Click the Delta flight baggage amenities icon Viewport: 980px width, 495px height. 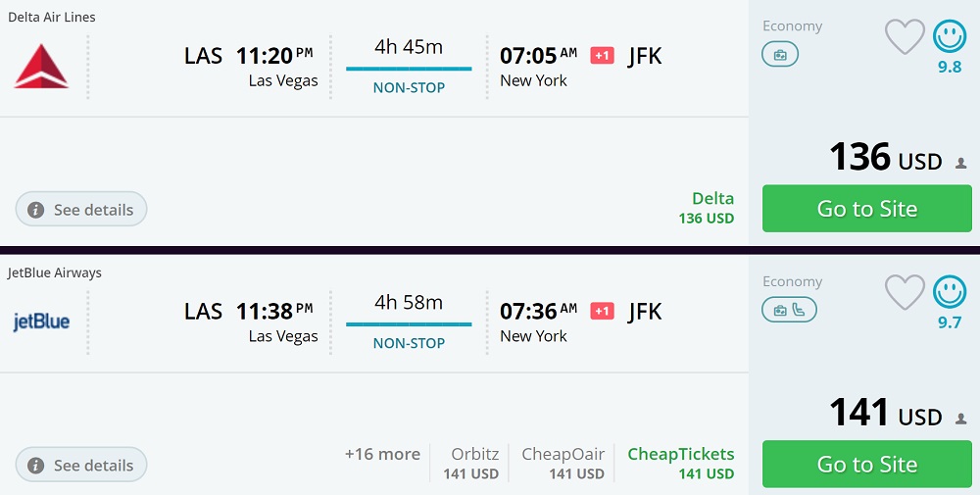click(x=780, y=55)
